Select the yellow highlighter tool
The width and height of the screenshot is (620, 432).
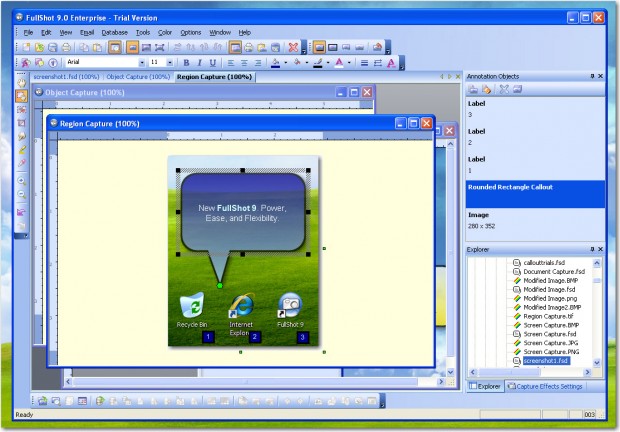coord(22,150)
